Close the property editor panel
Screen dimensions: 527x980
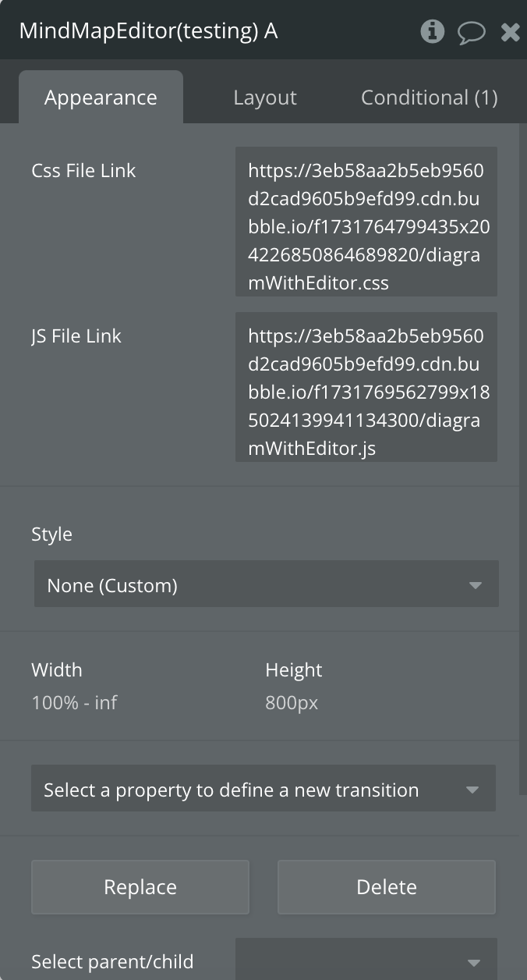click(x=510, y=32)
